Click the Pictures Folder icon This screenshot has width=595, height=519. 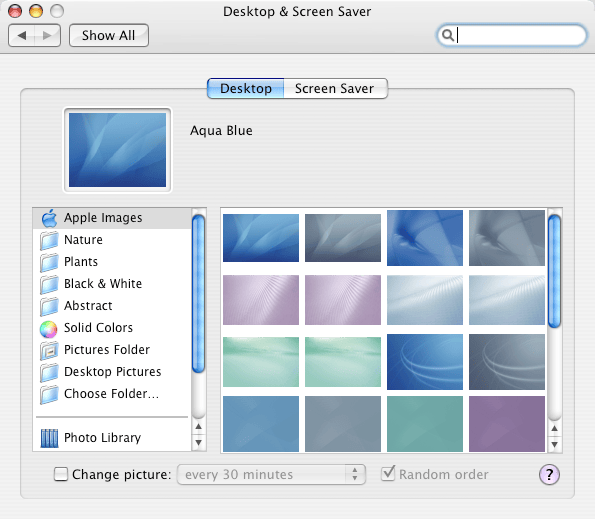(49, 350)
